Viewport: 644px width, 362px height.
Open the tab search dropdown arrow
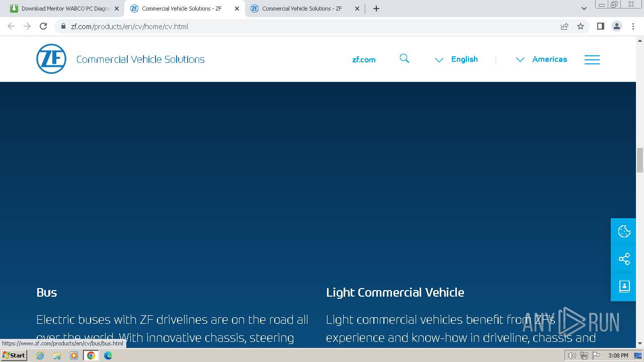[x=584, y=9]
